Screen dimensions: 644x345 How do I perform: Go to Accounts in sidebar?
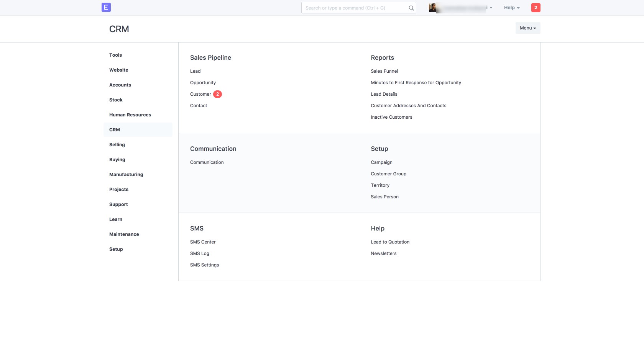pyautogui.click(x=120, y=85)
